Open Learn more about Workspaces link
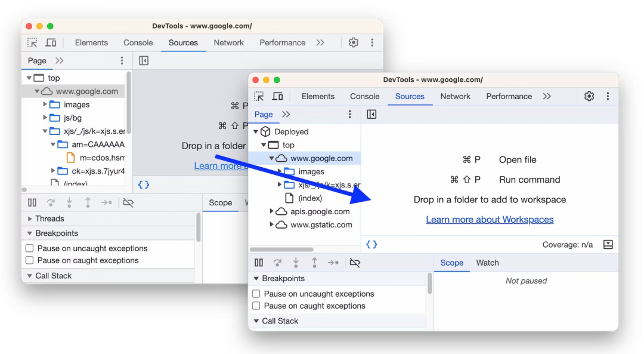 pyautogui.click(x=490, y=220)
